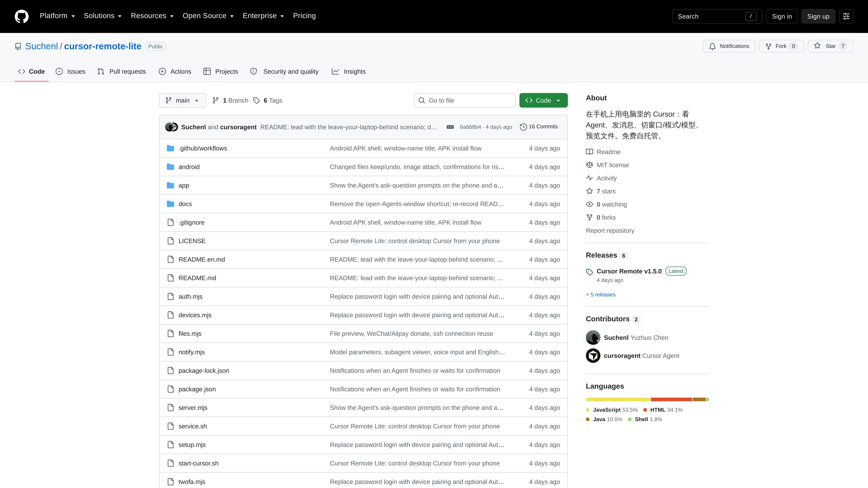Switch to the Pull requests tab
868x488 pixels.
click(122, 71)
